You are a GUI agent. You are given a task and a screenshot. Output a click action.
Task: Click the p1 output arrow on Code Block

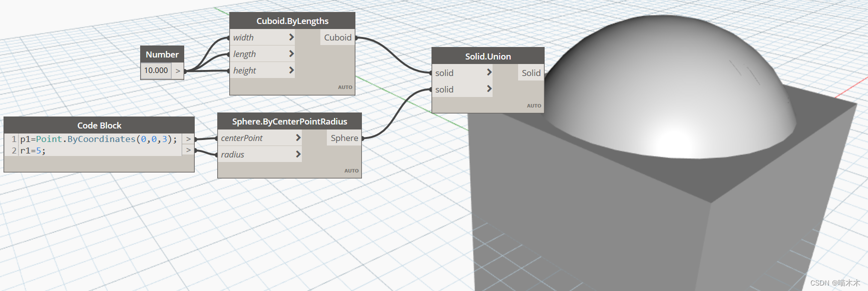coord(188,139)
